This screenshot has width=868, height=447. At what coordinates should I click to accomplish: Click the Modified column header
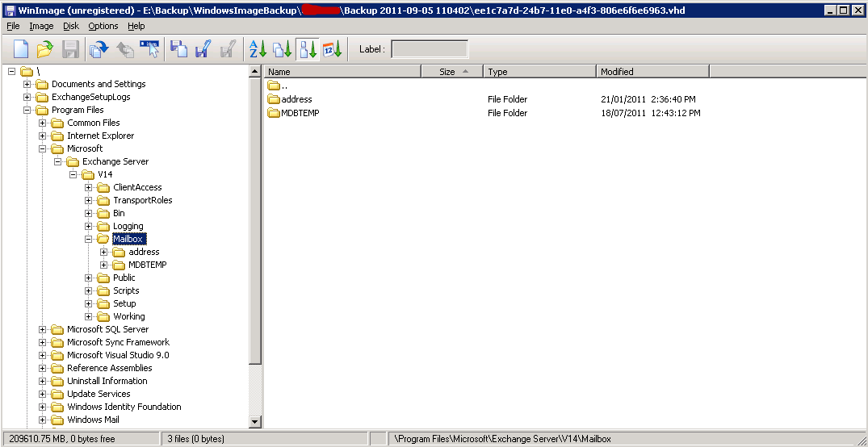click(x=653, y=71)
